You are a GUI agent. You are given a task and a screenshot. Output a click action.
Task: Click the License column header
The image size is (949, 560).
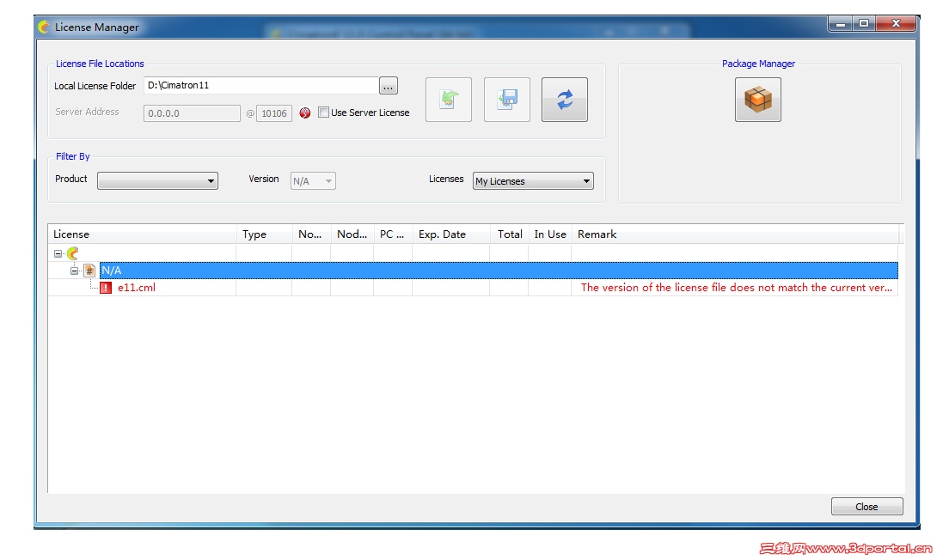tap(142, 234)
